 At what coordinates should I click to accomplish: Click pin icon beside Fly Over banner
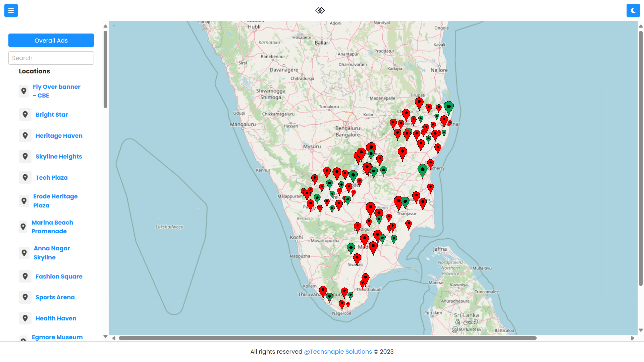point(24,91)
